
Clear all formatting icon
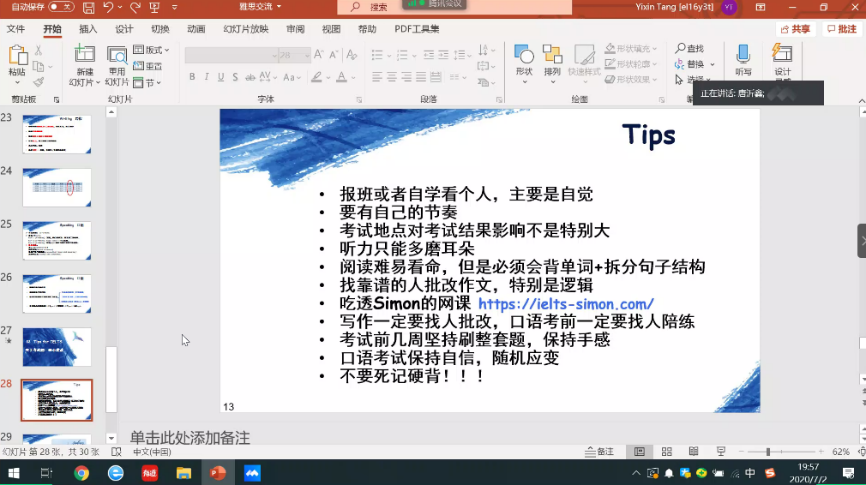coord(351,55)
